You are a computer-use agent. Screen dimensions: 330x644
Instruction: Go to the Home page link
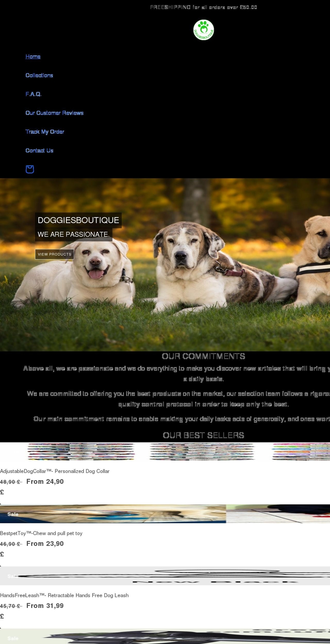point(33,56)
